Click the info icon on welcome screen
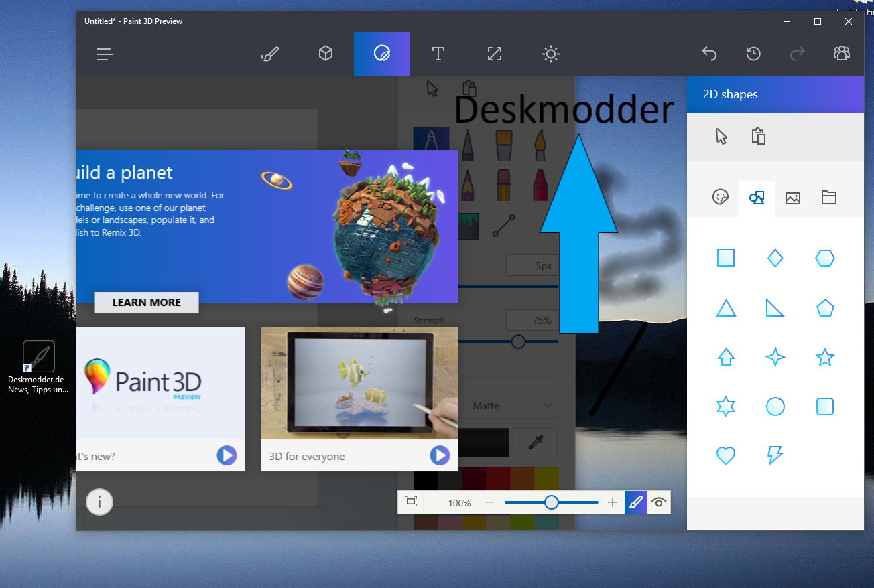The height and width of the screenshot is (588, 874). coord(99,502)
